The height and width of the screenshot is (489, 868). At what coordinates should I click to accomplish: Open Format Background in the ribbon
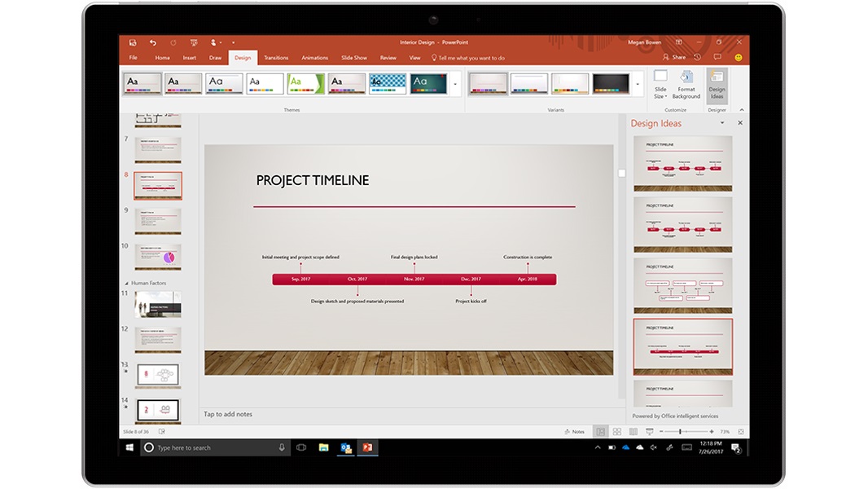point(686,86)
